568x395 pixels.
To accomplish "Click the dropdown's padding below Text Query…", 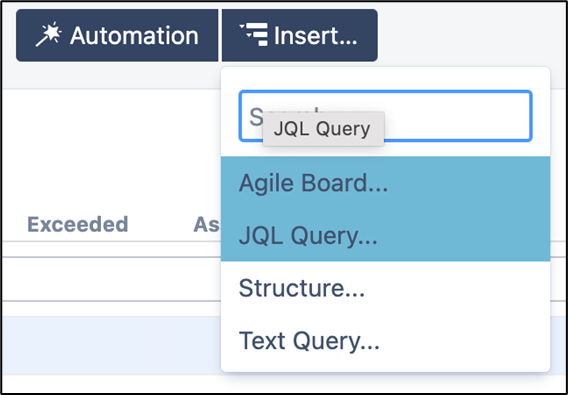I will coord(385,369).
